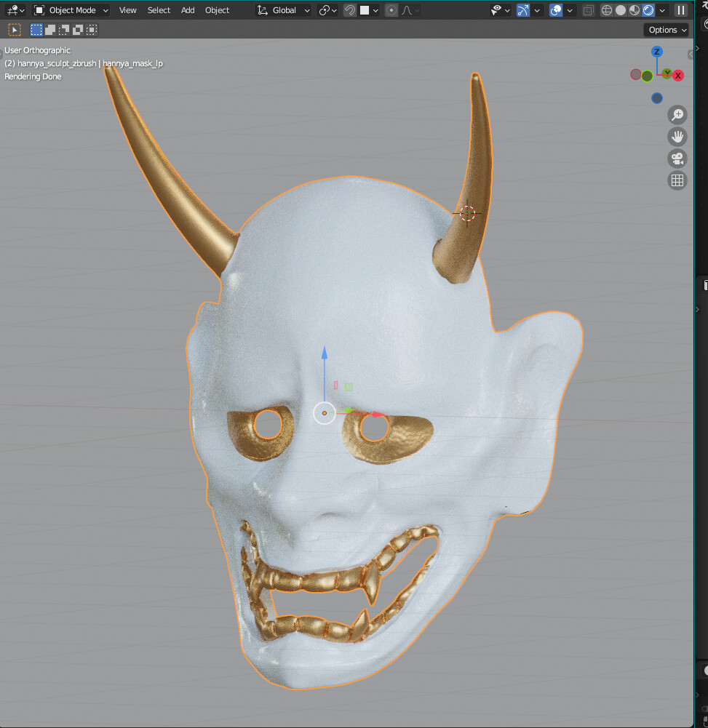Open the snapping options dropdown
Viewport: 708px width, 728px height.
pyautogui.click(x=370, y=10)
